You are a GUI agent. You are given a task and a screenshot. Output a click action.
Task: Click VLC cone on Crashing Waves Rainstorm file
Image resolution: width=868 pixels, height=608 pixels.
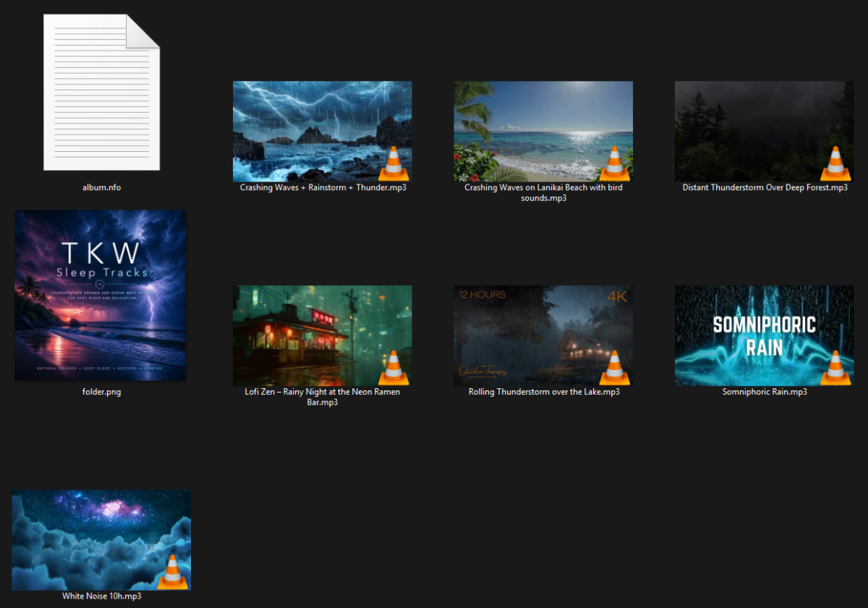pos(393,163)
